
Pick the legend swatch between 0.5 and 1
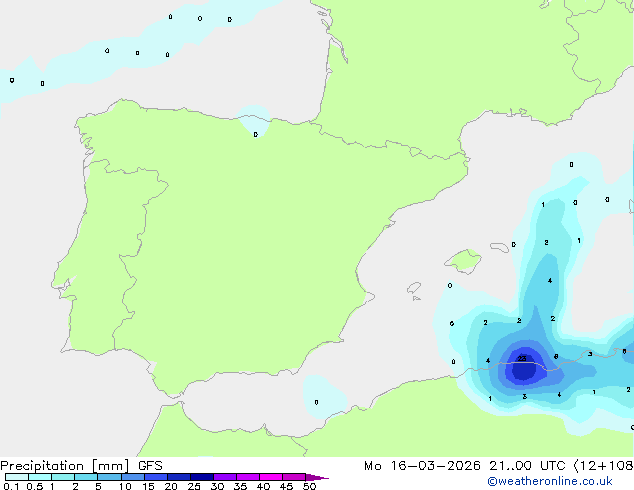(x=40, y=477)
